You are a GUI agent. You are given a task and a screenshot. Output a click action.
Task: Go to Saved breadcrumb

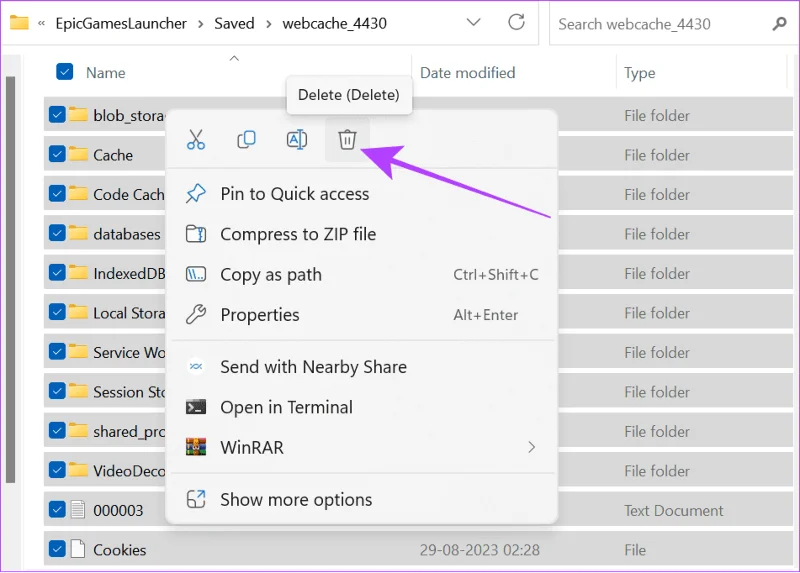click(x=234, y=23)
